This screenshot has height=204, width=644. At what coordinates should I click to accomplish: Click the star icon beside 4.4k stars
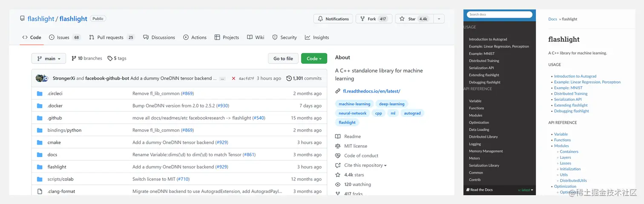(338, 175)
